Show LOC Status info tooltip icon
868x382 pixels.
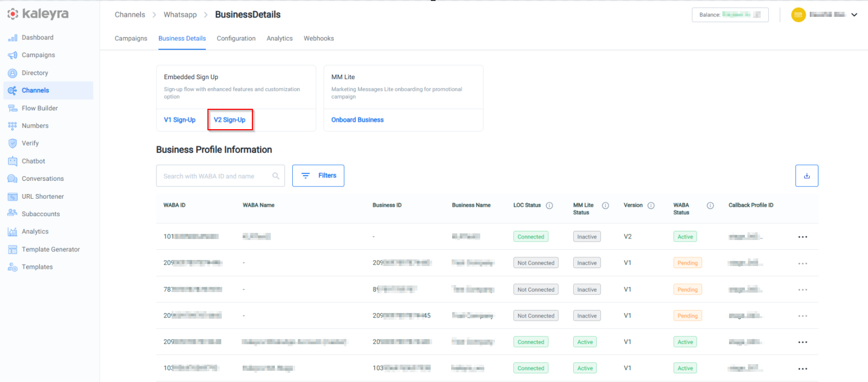[x=550, y=206]
